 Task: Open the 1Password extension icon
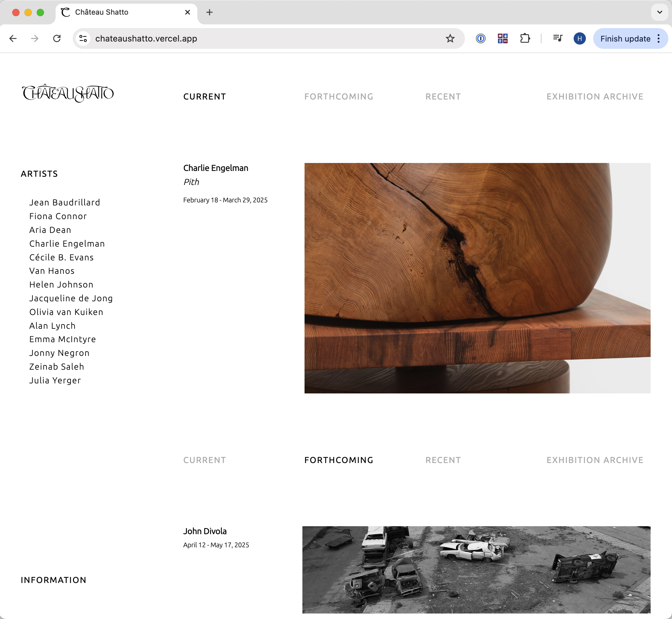coord(480,38)
